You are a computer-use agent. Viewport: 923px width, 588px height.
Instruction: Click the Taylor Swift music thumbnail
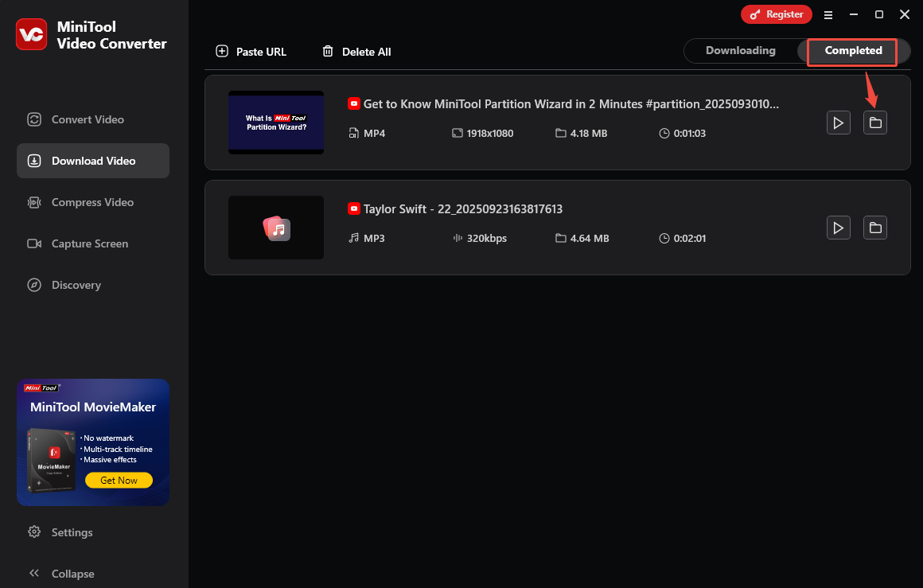[276, 228]
